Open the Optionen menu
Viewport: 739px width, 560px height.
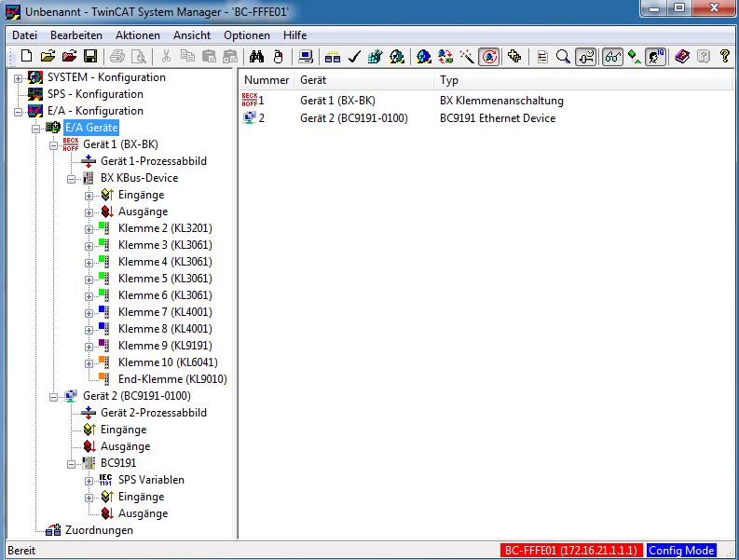tap(247, 35)
